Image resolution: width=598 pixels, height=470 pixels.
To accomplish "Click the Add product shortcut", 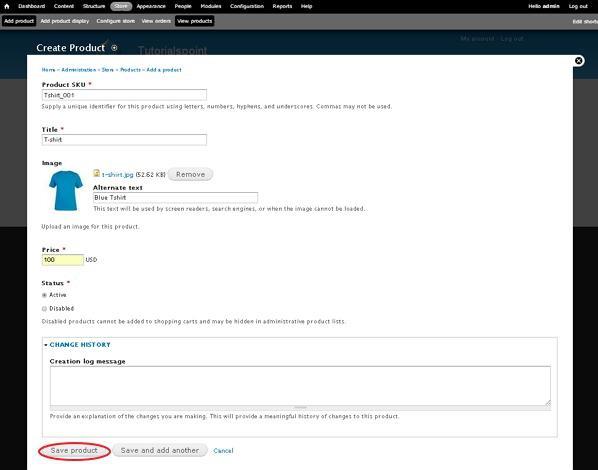I will [19, 21].
